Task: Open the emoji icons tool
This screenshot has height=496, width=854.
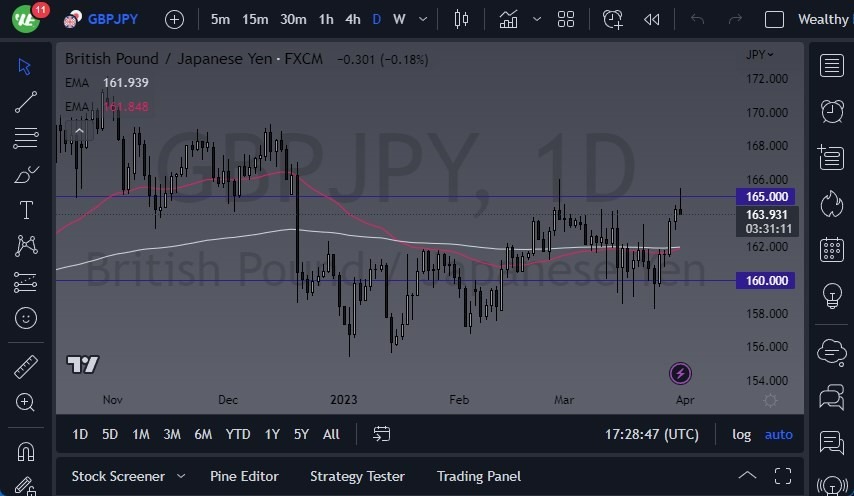Action: 26,318
